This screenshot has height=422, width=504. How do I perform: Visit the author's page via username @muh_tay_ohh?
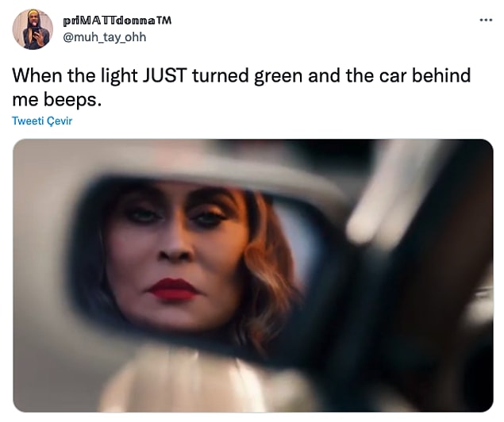coord(105,37)
